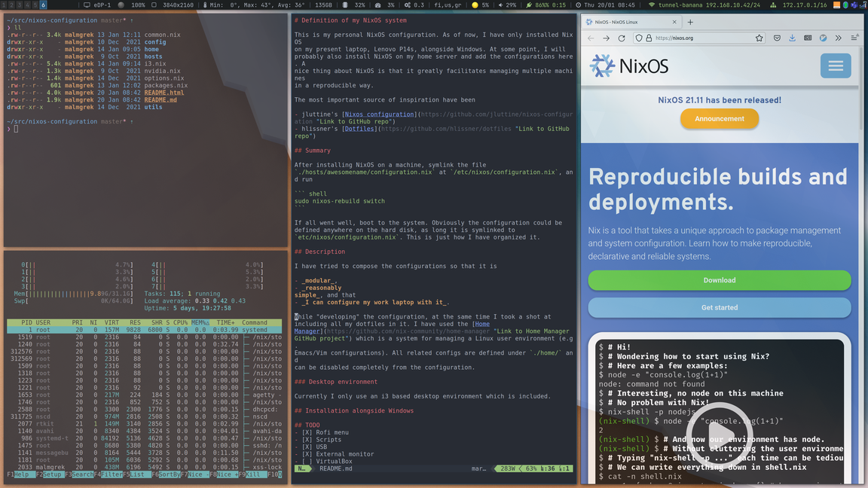This screenshot has height=488, width=868.
Task: Switch to workspace 6 in the bar
Action: pyautogui.click(x=43, y=5)
